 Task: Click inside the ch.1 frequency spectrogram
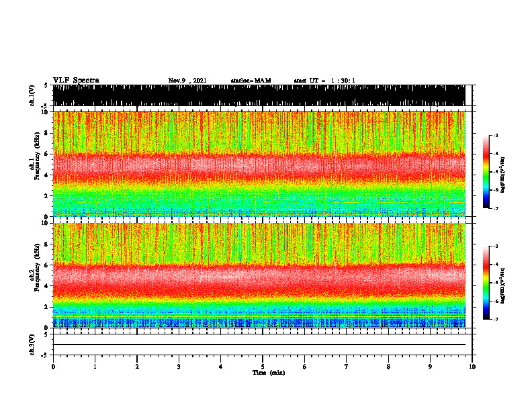(259, 164)
